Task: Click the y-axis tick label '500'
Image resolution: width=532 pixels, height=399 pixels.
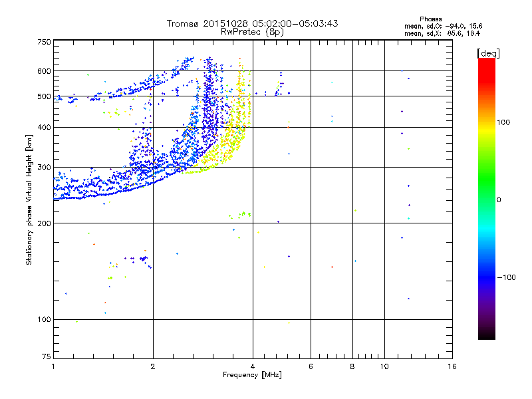Action: [x=44, y=96]
